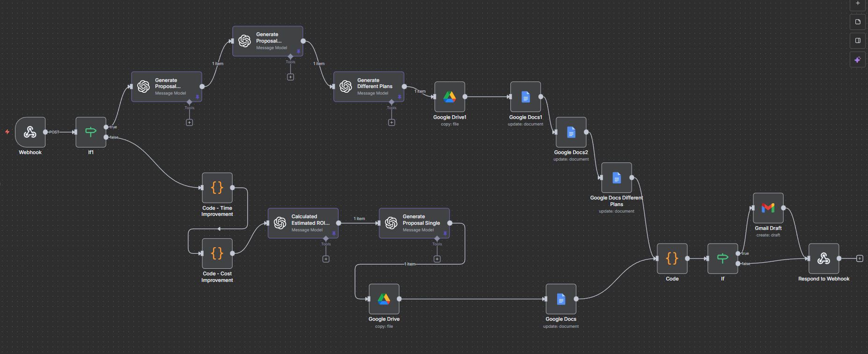The height and width of the screenshot is (354, 868).
Task: Click the Respond to Webhook node
Action: [x=824, y=258]
